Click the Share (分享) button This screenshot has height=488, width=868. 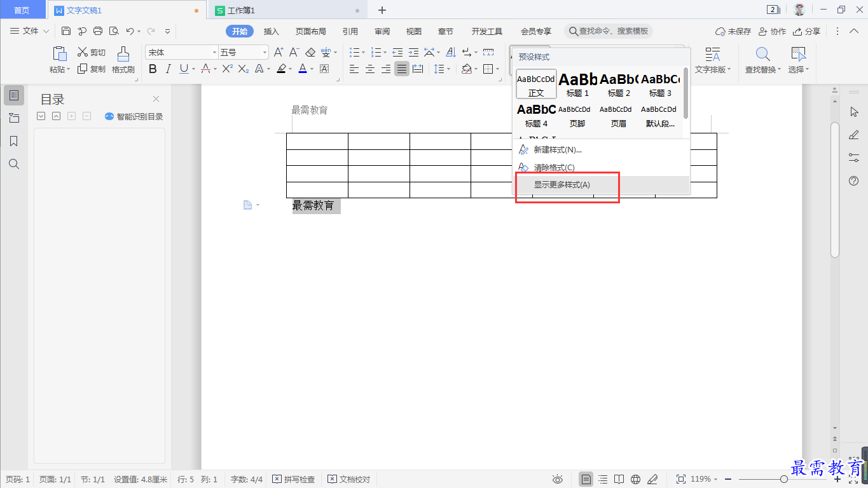[x=806, y=31]
